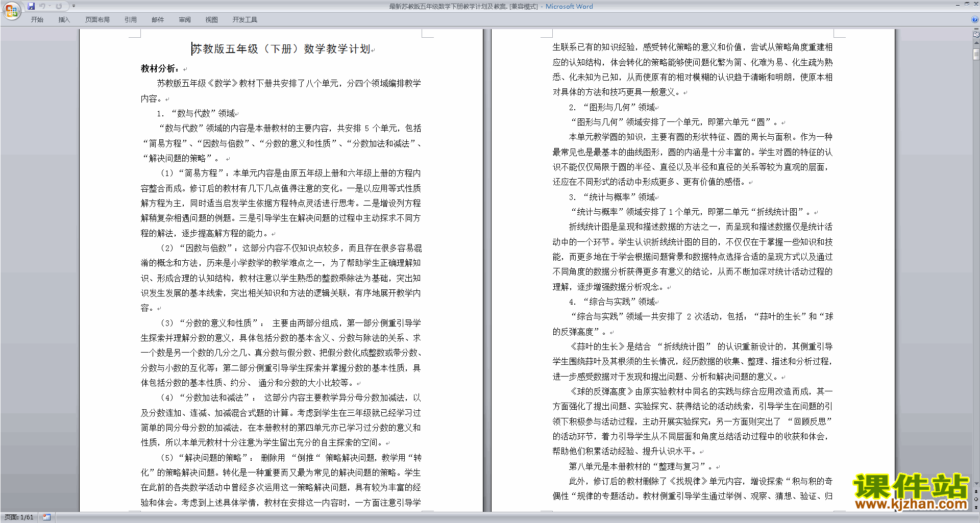Click paragraph starting （3）“分数的意义和性质”
980x523 pixels.
coord(281,353)
